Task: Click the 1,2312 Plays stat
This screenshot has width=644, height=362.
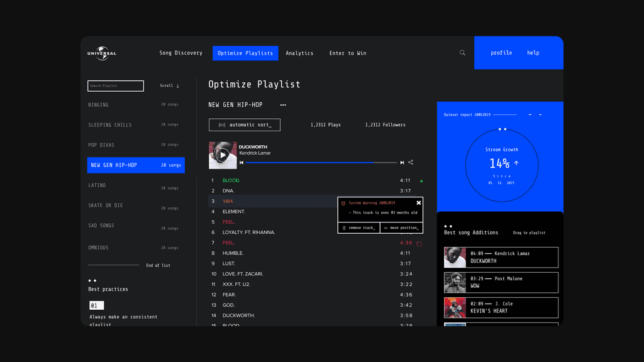Action: pos(326,125)
